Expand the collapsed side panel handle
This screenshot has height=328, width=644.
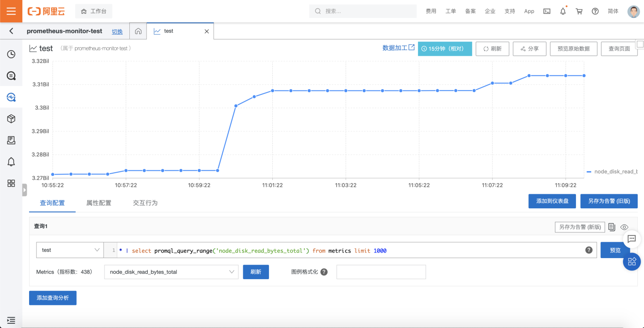24,190
